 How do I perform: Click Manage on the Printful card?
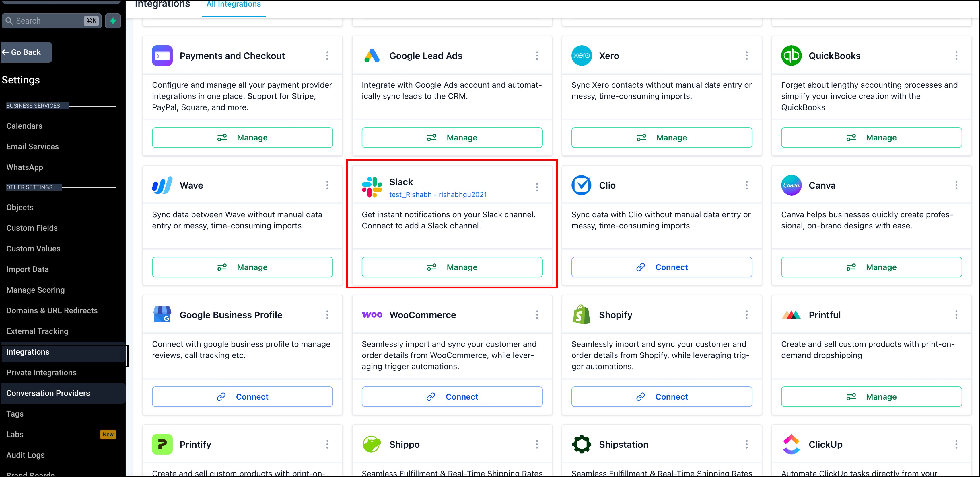point(872,397)
